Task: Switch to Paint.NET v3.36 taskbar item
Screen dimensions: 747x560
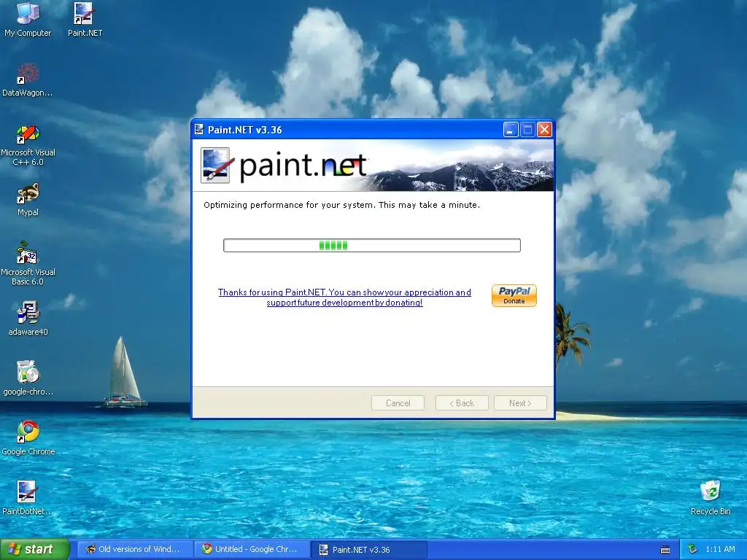Action: pyautogui.click(x=369, y=549)
